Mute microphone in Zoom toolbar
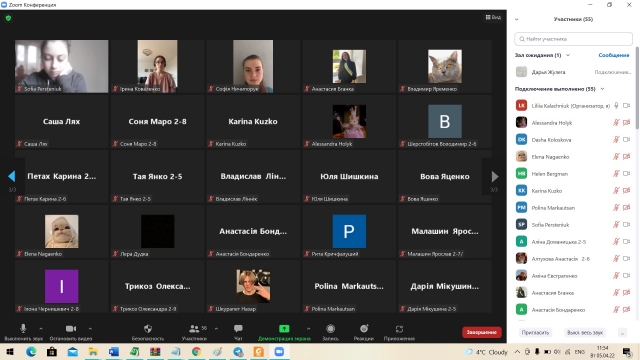The height and width of the screenshot is (360, 640). click(x=23, y=332)
